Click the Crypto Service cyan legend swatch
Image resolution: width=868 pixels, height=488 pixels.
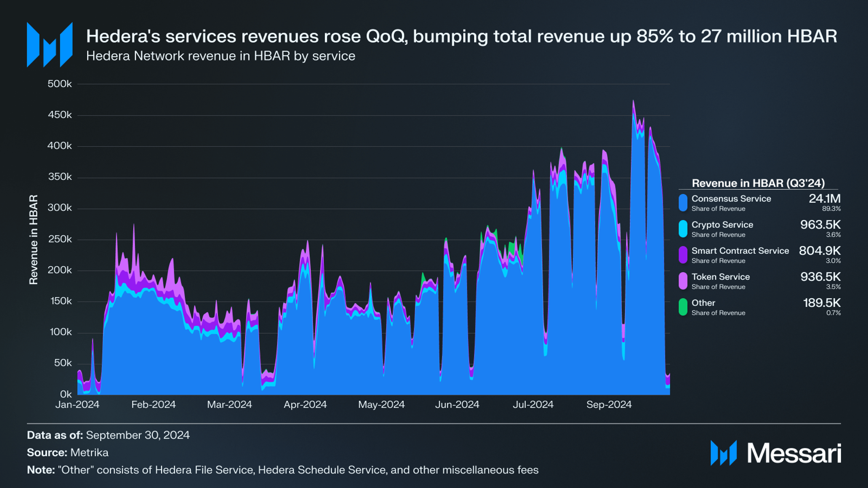point(683,229)
